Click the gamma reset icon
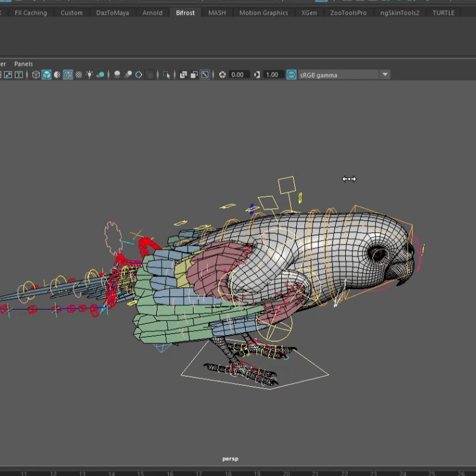The height and width of the screenshot is (476, 476). click(258, 75)
